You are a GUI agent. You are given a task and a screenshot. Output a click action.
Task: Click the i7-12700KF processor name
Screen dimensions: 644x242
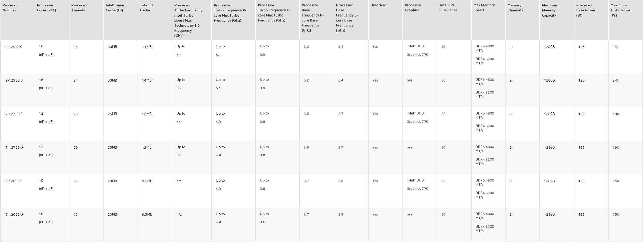[x=14, y=147]
